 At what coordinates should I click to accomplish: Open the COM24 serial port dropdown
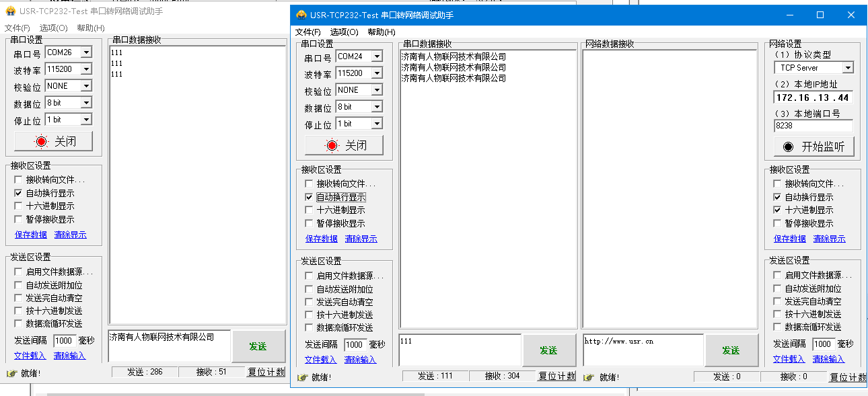tap(376, 56)
